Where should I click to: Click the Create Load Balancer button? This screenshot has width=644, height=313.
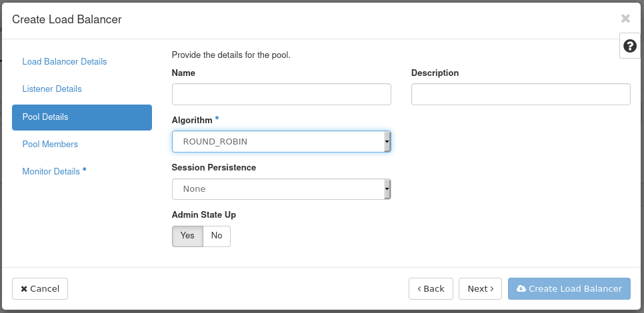[x=569, y=288]
